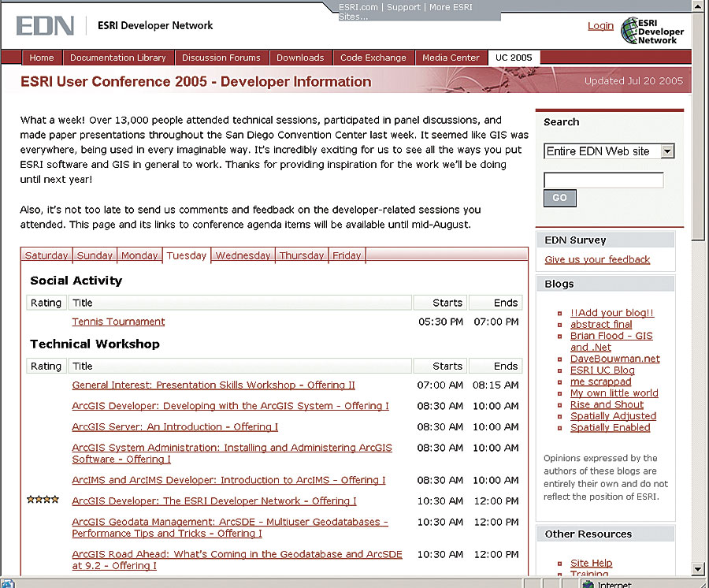The image size is (709, 588).
Task: Open the !!Add your blog!! link
Action: pyautogui.click(x=612, y=313)
